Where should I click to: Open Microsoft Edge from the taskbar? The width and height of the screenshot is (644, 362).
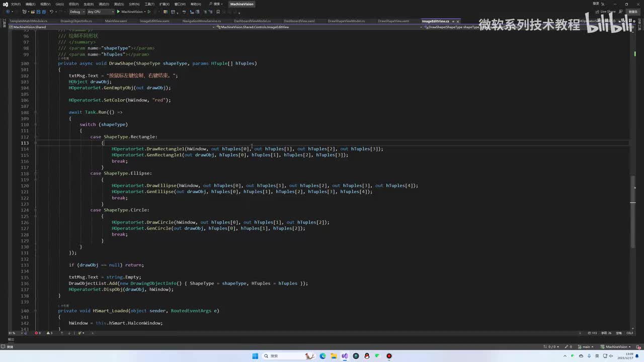point(323,356)
